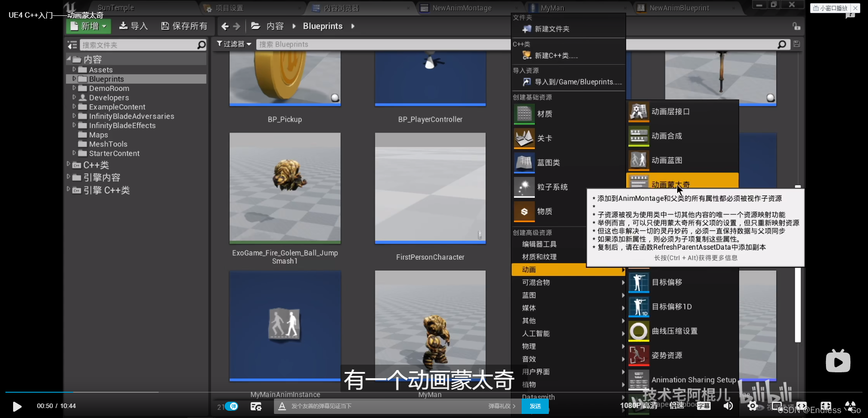Image resolution: width=868 pixels, height=418 pixels.
Task: Click the Animation Sharing Setup icon
Action: (x=639, y=380)
